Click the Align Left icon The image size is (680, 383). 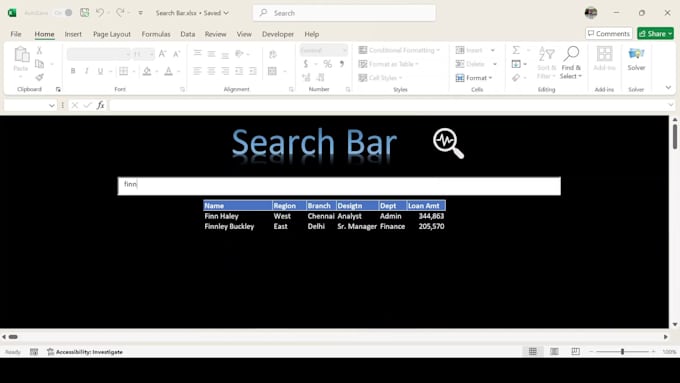tap(197, 71)
